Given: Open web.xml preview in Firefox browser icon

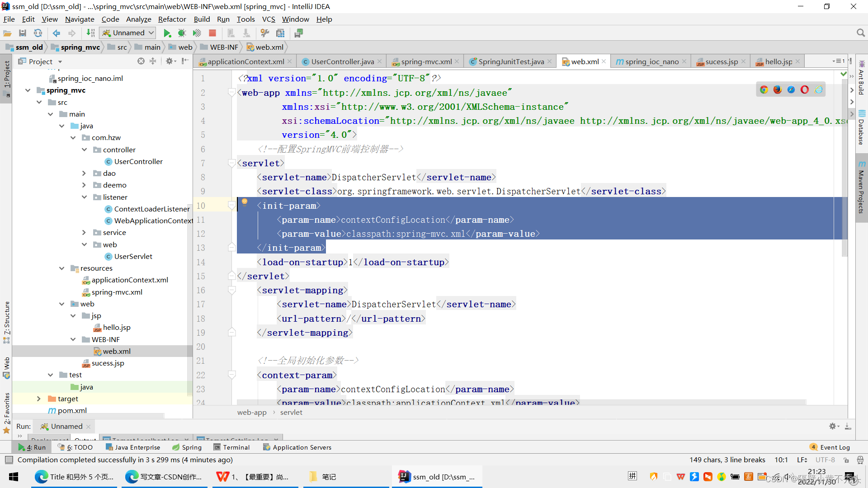Looking at the screenshot, I should click(777, 89).
